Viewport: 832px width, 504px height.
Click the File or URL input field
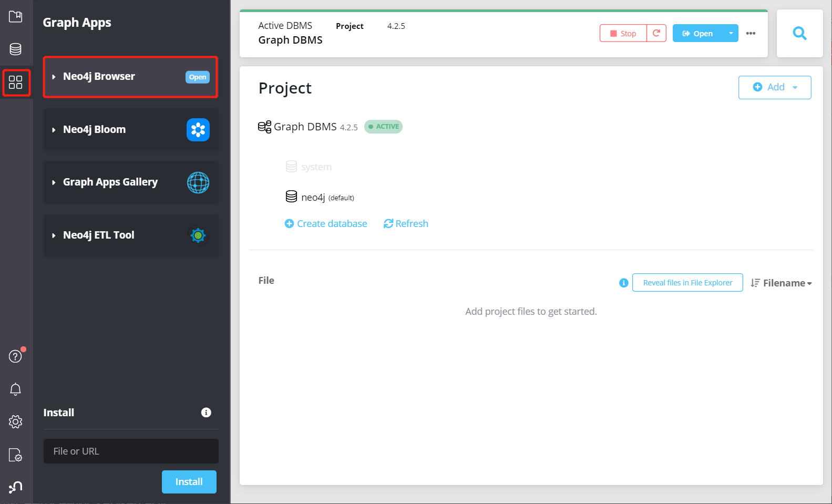[131, 451]
